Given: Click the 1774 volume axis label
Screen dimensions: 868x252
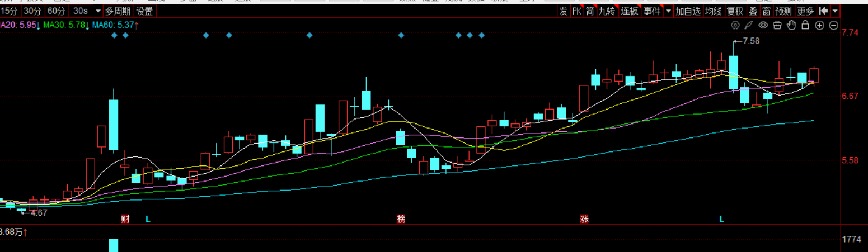Looking at the screenshot, I should [x=851, y=239].
